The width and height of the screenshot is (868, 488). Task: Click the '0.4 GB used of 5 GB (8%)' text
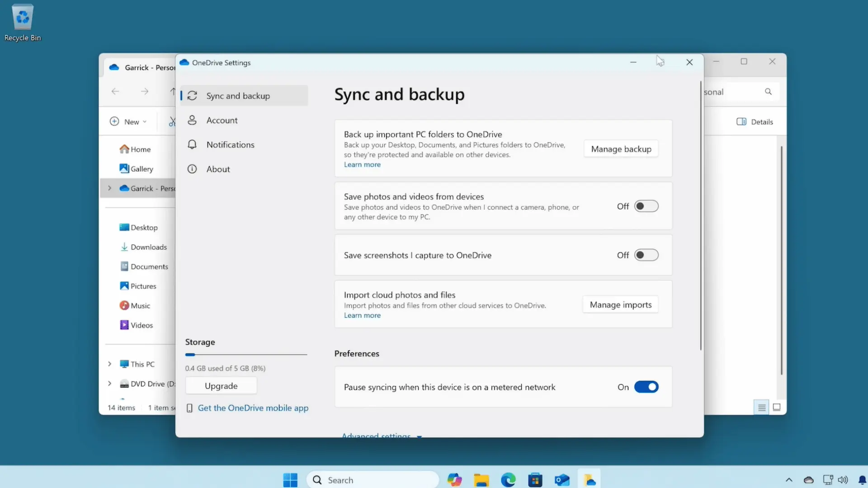click(x=225, y=368)
